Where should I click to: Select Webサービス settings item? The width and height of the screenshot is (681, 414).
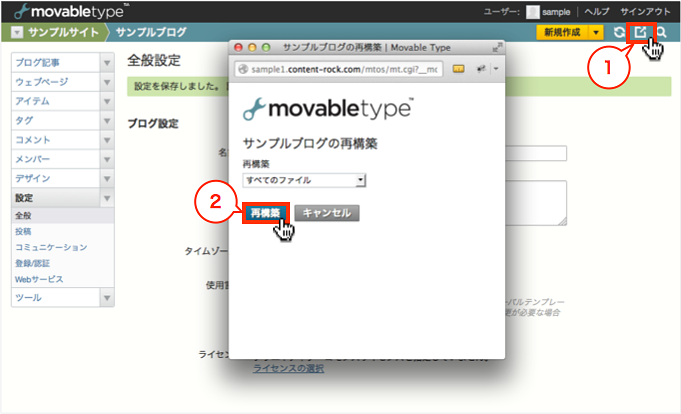(39, 279)
